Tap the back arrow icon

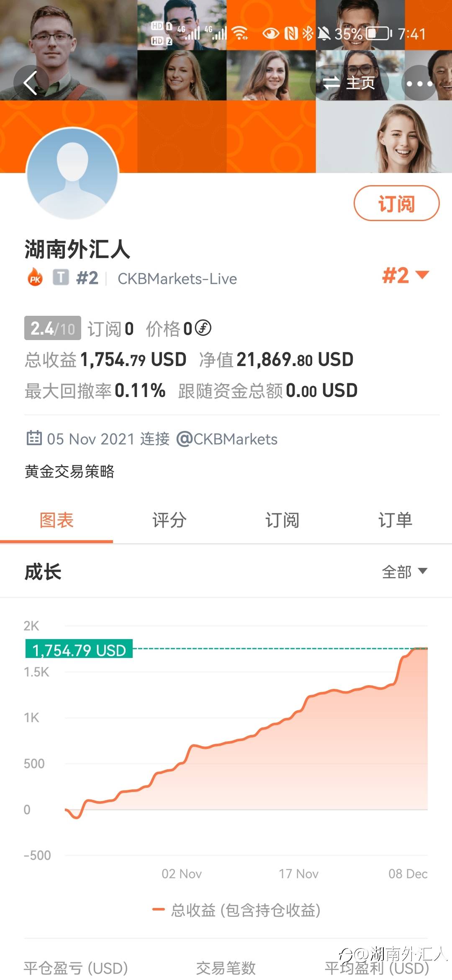(31, 83)
